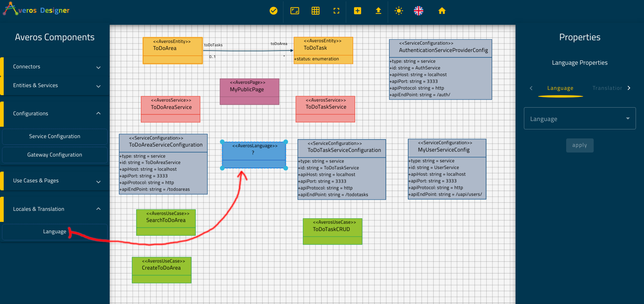The image size is (644, 304).
Task: Select the SearchToDoArea use case node
Action: click(x=166, y=223)
